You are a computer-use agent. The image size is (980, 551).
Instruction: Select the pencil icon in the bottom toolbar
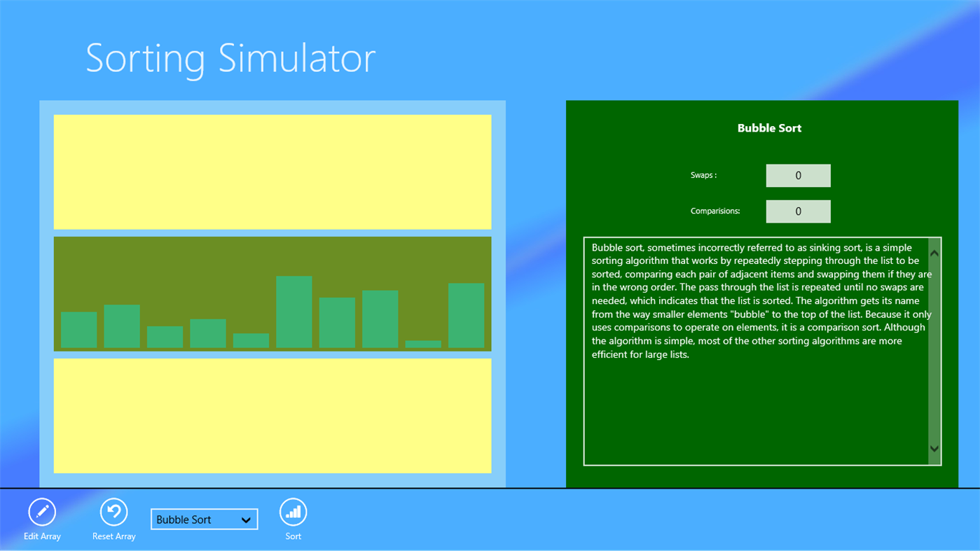41,511
